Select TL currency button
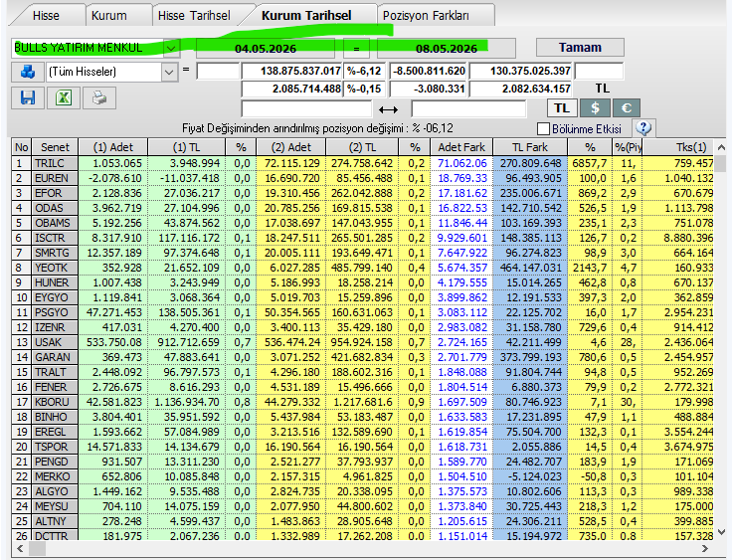This screenshot has width=732, height=560. [562, 108]
